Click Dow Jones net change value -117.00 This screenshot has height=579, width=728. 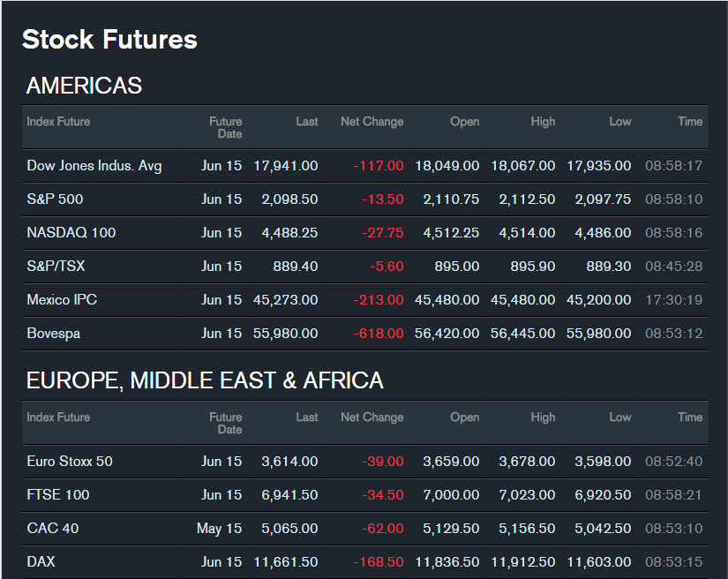coord(379,166)
